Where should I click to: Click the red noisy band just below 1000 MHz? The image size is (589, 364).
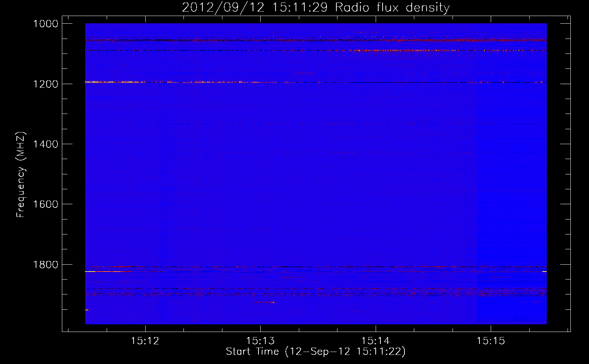tap(316, 40)
